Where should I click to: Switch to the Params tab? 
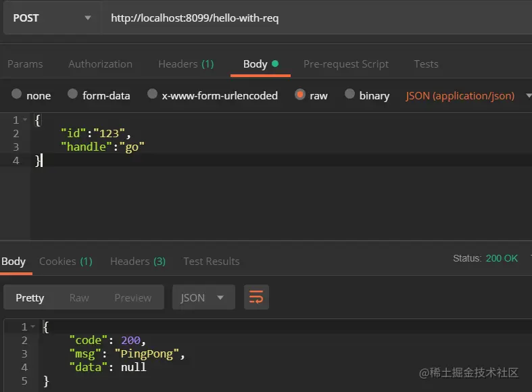click(25, 64)
